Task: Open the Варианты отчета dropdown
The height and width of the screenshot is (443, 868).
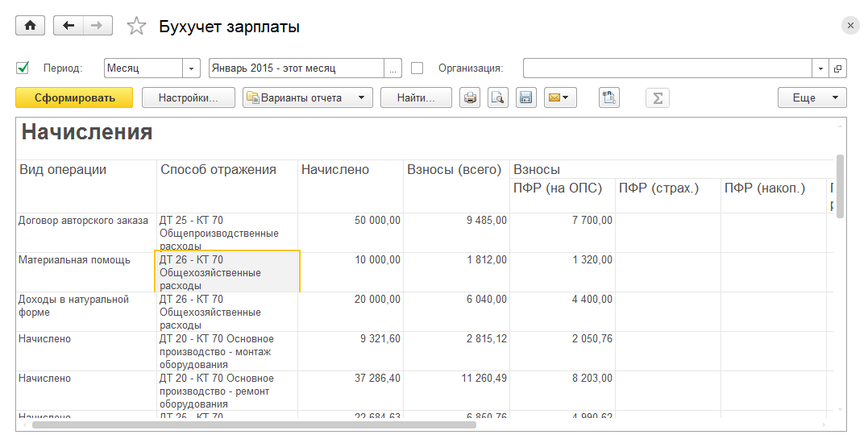Action: point(307,98)
